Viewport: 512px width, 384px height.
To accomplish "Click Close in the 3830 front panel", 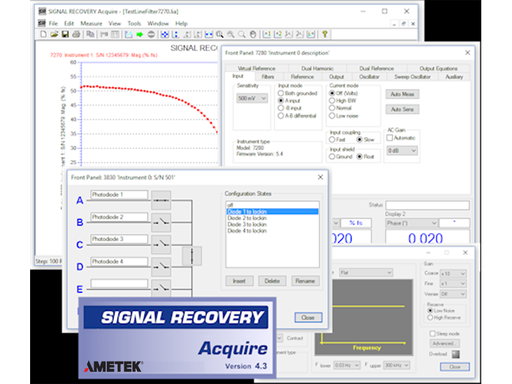I will point(308,318).
